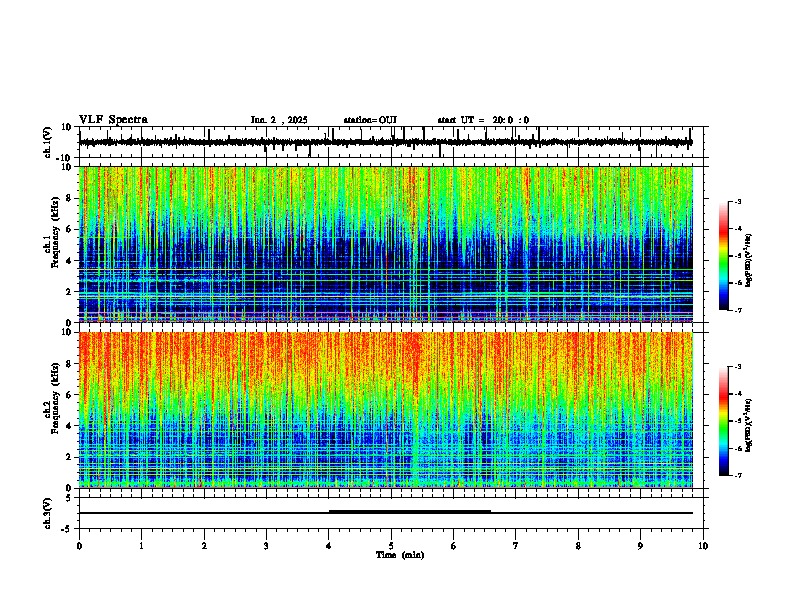Screen dimensions: 792x612
Task: Click the time-axis tick label "1"
Action: 141,546
